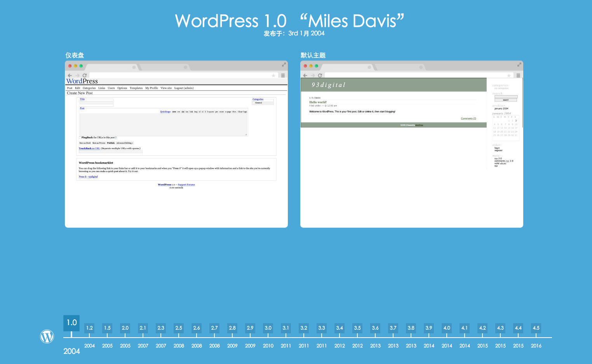Click the post text area in the dashboard screenshot
Viewport: 592px width, 364px height.
coord(163,124)
